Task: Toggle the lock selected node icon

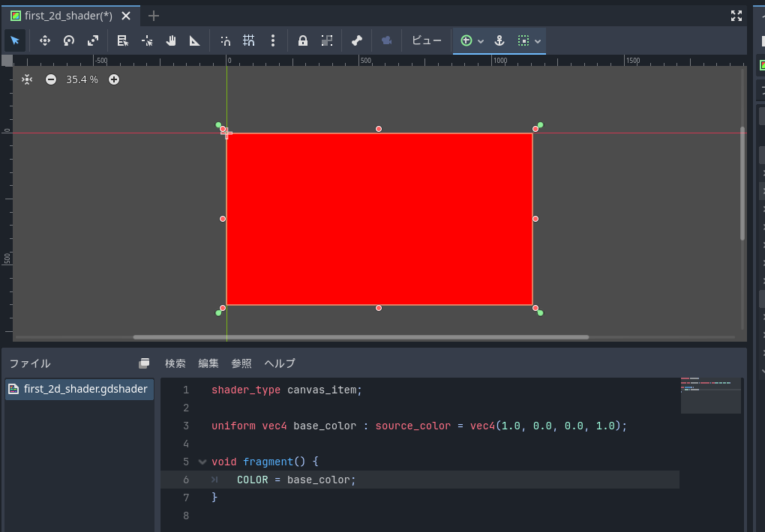Action: coord(302,40)
